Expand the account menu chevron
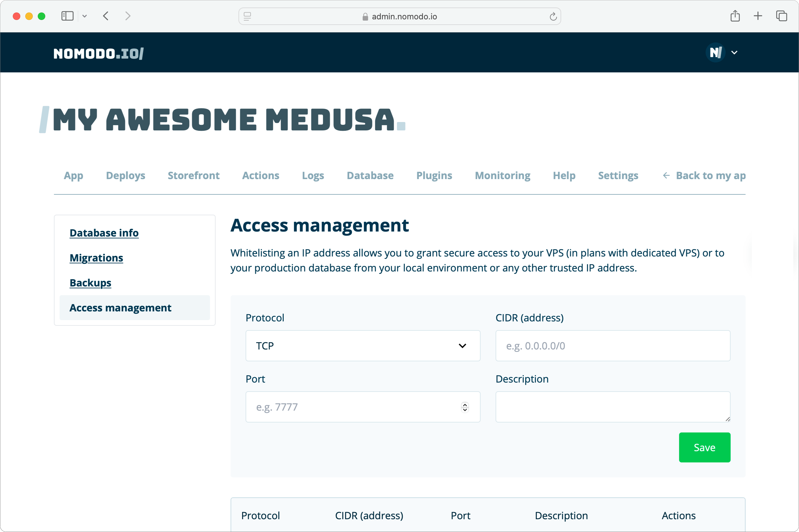Viewport: 799px width, 532px height. pos(734,53)
